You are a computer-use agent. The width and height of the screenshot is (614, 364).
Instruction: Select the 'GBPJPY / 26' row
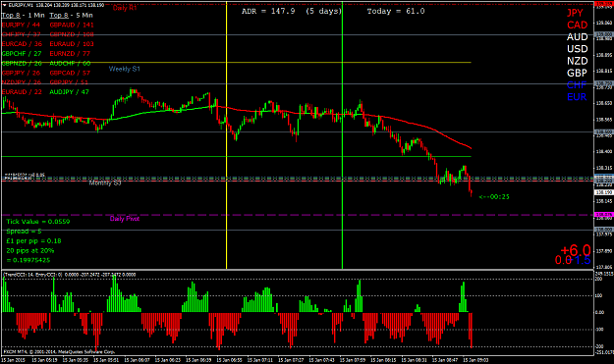click(x=22, y=73)
